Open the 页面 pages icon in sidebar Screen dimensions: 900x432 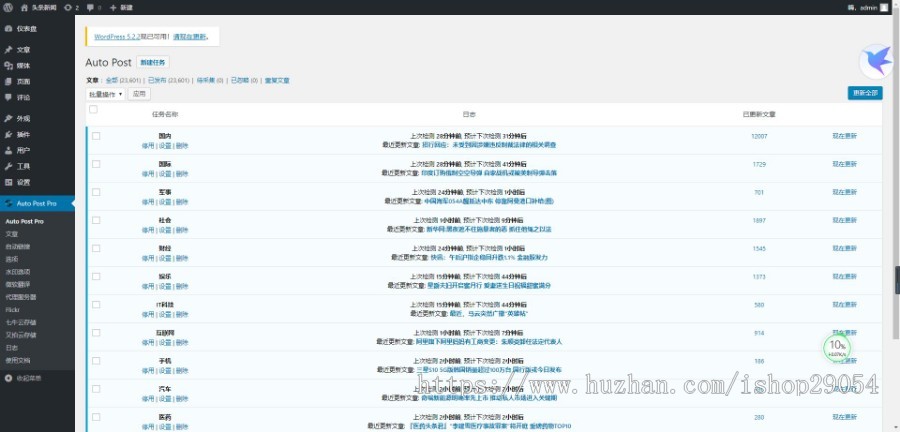[x=8, y=81]
